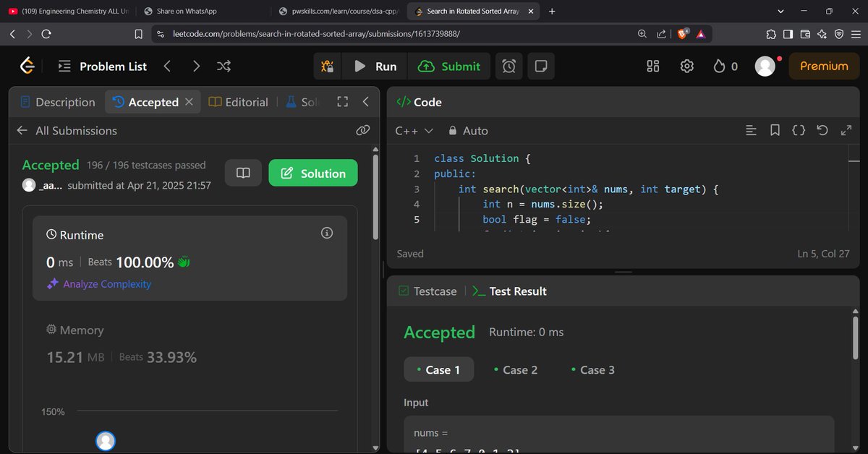The height and width of the screenshot is (454, 868).
Task: Click the green Solution button
Action: (x=312, y=173)
